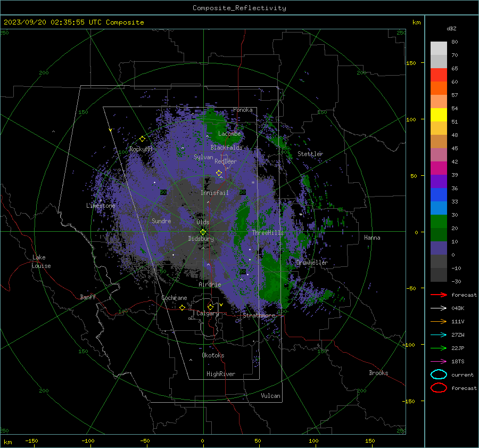Click the Ponoka city label

243,110
